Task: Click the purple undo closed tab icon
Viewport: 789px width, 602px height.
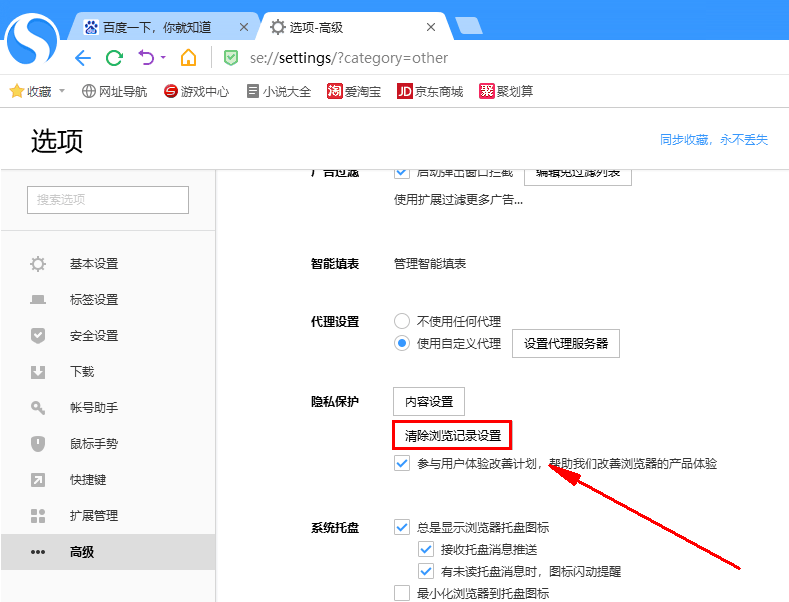Action: [146, 58]
